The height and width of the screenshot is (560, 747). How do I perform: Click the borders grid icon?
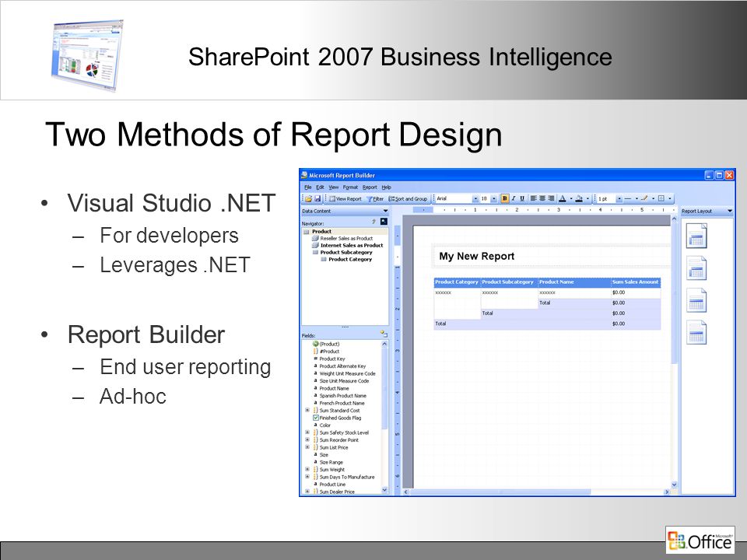661,198
